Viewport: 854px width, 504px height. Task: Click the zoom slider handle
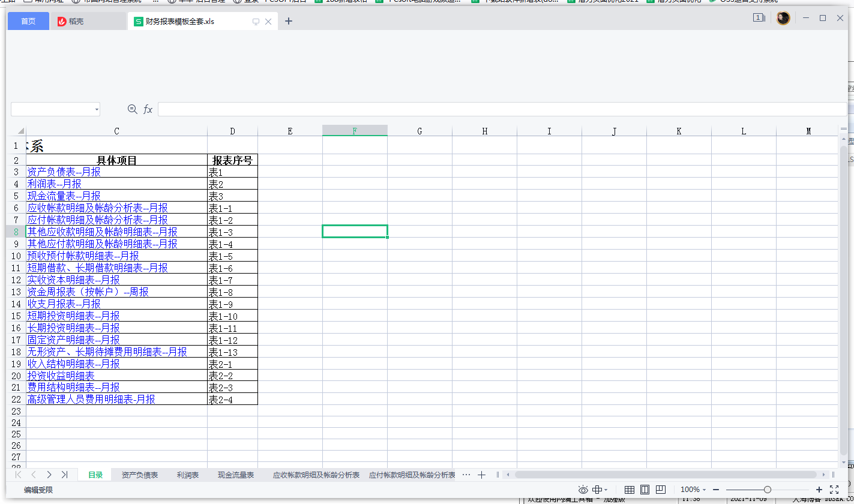767,490
